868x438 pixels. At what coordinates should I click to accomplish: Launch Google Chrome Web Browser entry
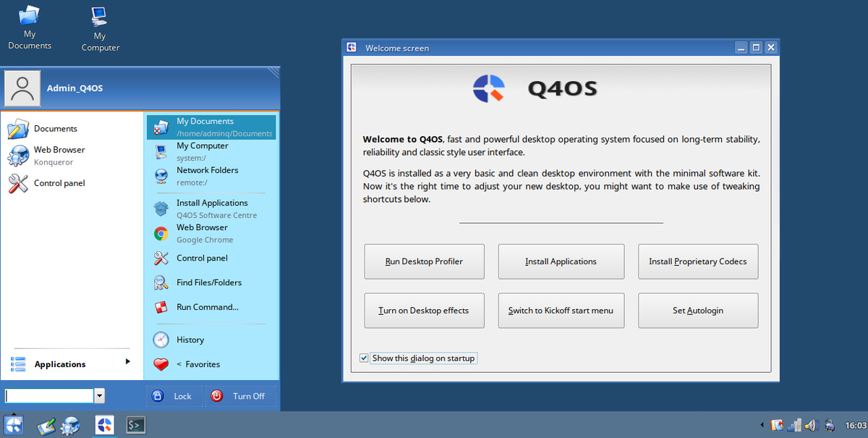pos(211,233)
